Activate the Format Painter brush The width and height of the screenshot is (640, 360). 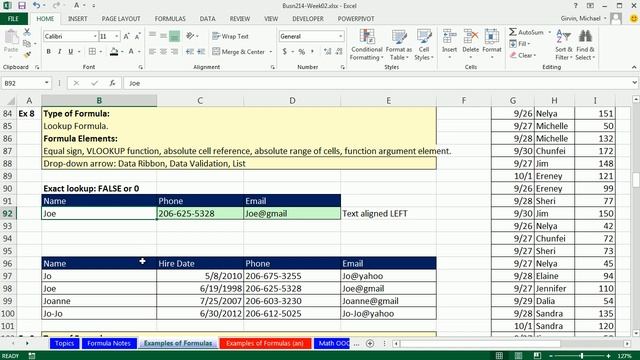click(27, 54)
